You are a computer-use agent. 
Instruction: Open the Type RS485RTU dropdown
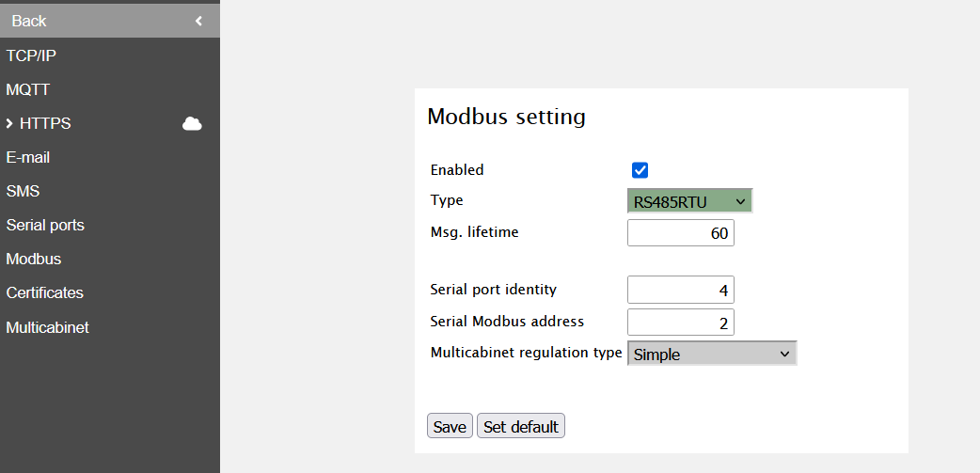pyautogui.click(x=689, y=201)
